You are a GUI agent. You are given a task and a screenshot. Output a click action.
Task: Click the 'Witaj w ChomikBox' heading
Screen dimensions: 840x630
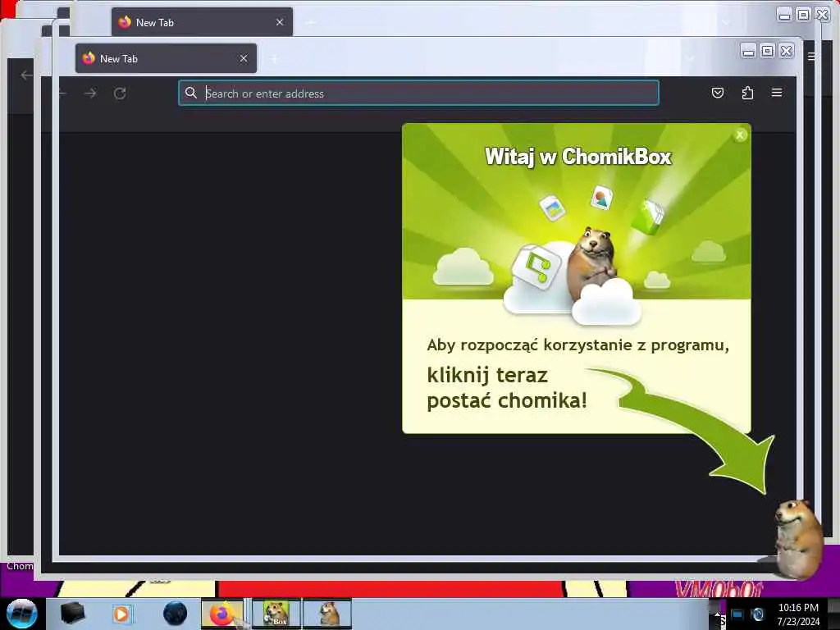coord(577,157)
